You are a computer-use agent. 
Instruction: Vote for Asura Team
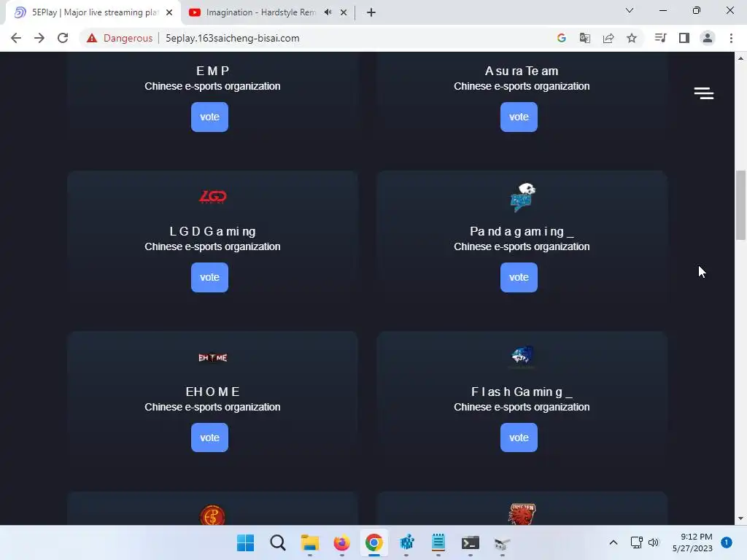coord(519,117)
